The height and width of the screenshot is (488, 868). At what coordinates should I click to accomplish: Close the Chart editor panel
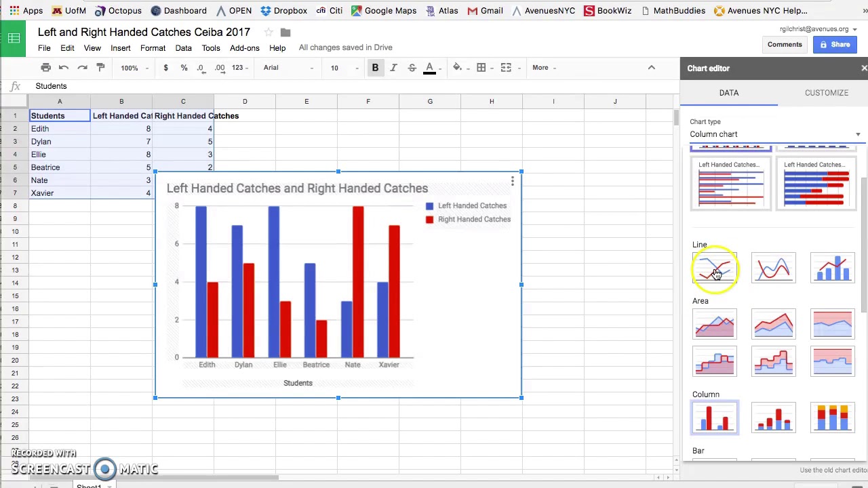(864, 68)
